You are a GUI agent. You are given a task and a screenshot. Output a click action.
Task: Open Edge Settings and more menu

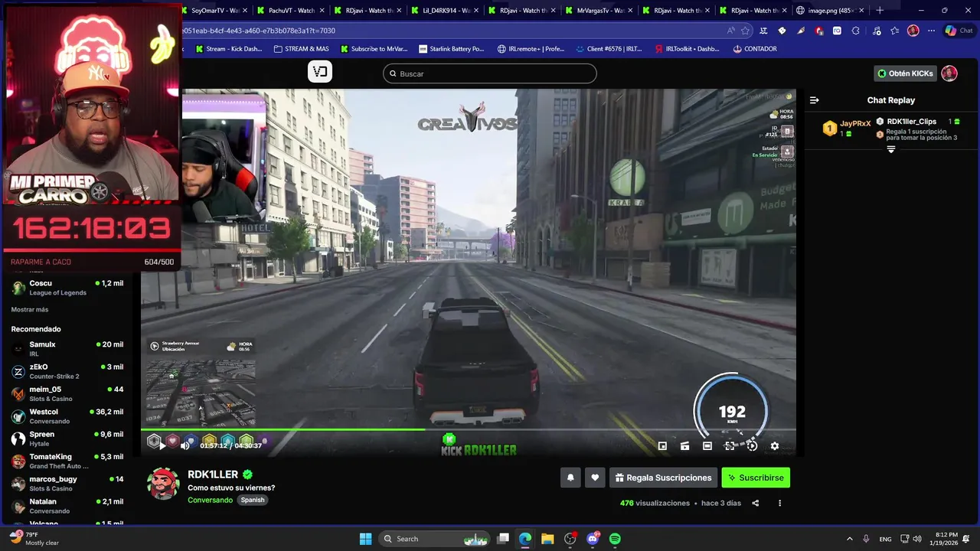click(x=931, y=31)
